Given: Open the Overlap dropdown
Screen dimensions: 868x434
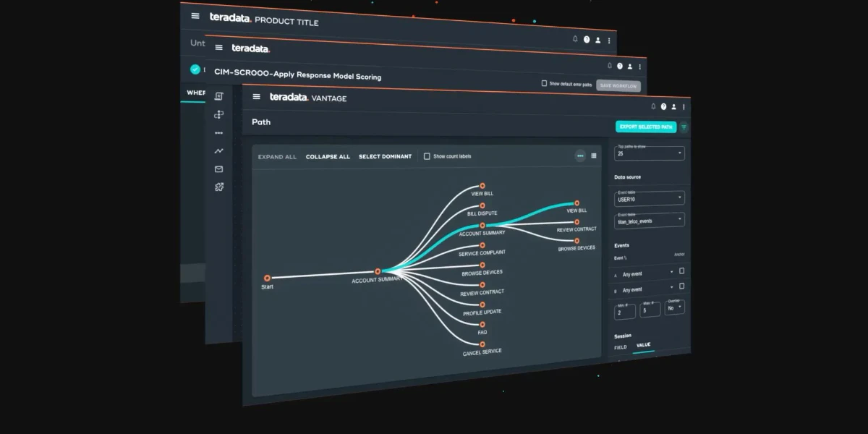Looking at the screenshot, I should [x=674, y=307].
